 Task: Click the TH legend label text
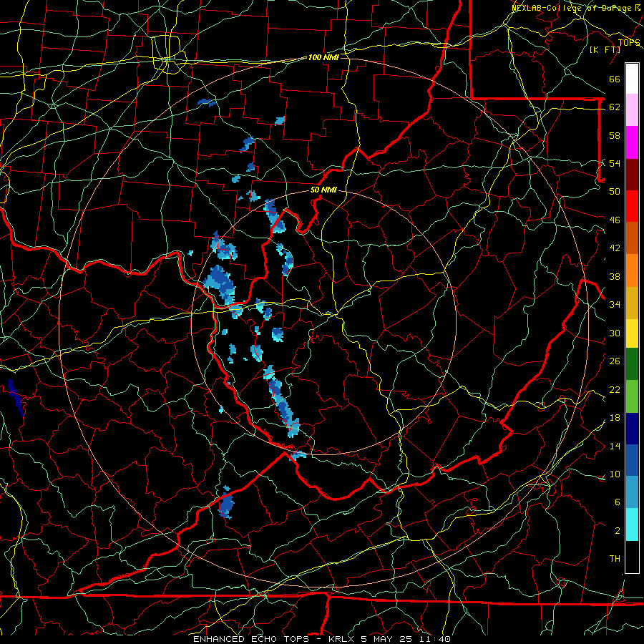(615, 558)
